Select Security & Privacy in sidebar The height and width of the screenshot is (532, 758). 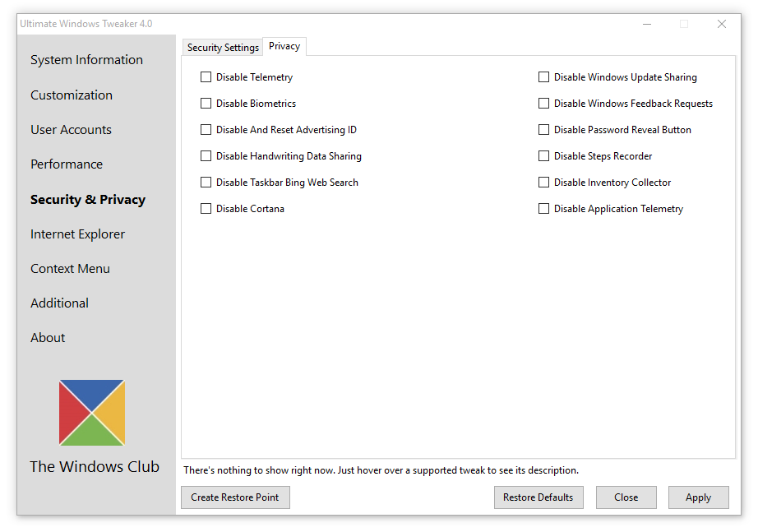(x=88, y=200)
